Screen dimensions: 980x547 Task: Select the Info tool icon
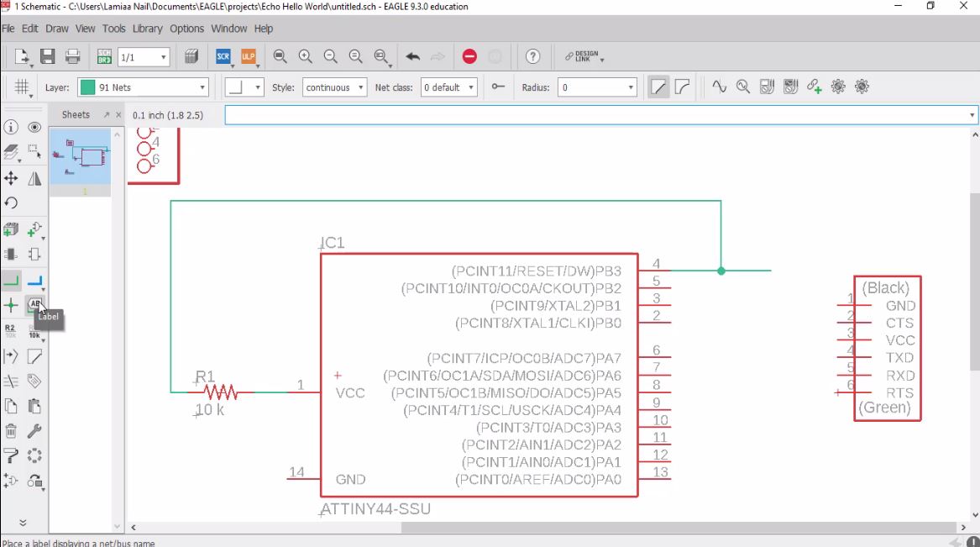(x=11, y=127)
